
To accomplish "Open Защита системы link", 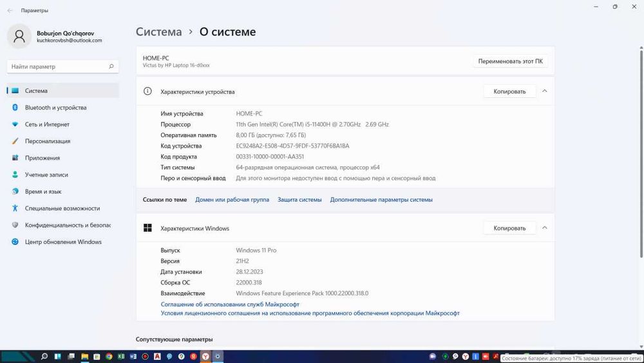I will pos(299,200).
